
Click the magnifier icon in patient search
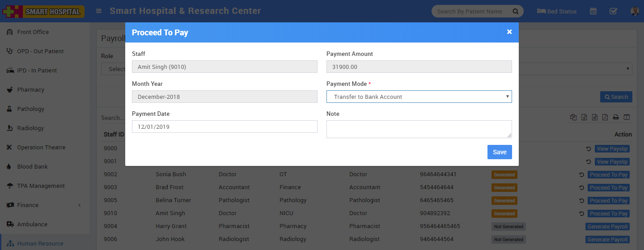[516, 11]
